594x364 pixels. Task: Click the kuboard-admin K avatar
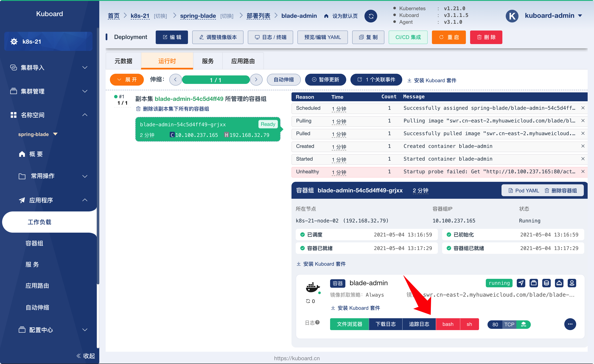512,16
